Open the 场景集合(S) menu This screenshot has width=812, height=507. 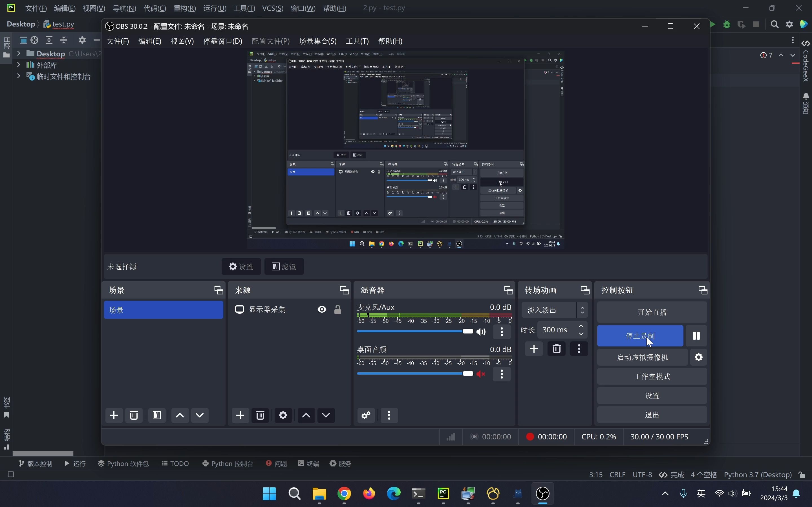point(317,41)
